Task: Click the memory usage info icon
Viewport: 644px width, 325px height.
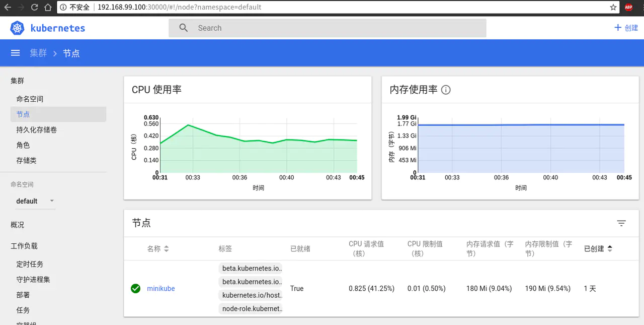Action: click(446, 90)
